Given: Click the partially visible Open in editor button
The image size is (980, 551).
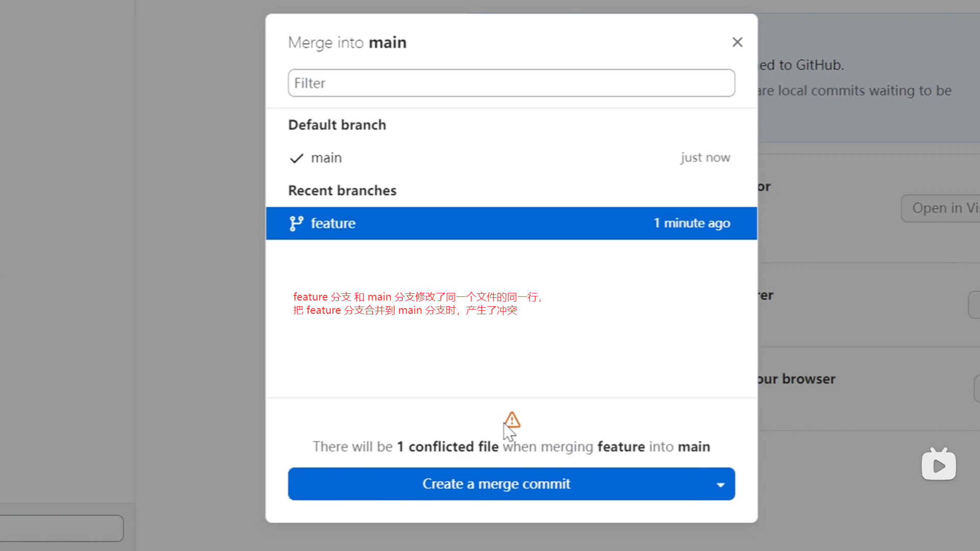Looking at the screenshot, I should coord(942,208).
